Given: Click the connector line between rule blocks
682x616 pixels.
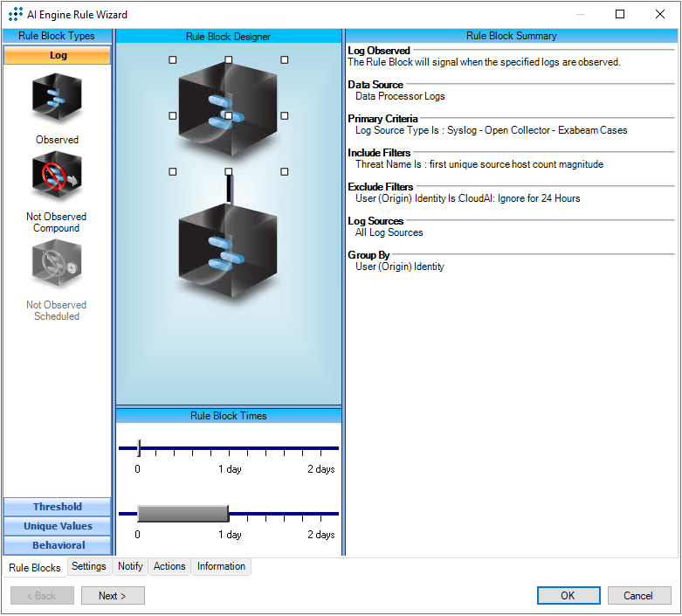Looking at the screenshot, I should 229,189.
